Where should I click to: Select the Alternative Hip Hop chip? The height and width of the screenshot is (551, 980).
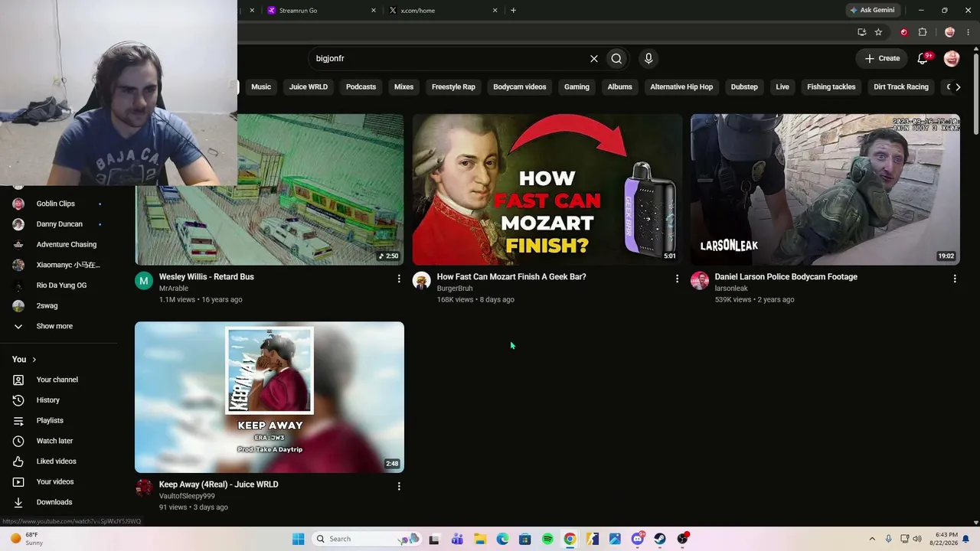click(681, 87)
